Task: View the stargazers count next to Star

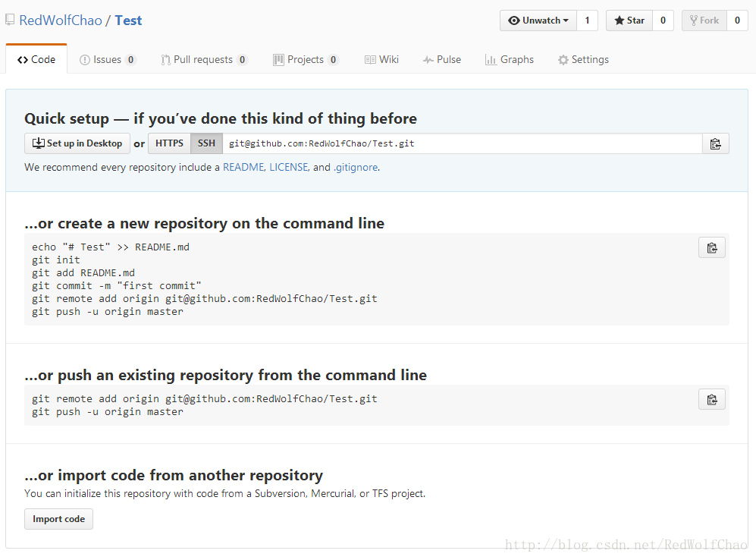Action: [x=663, y=20]
